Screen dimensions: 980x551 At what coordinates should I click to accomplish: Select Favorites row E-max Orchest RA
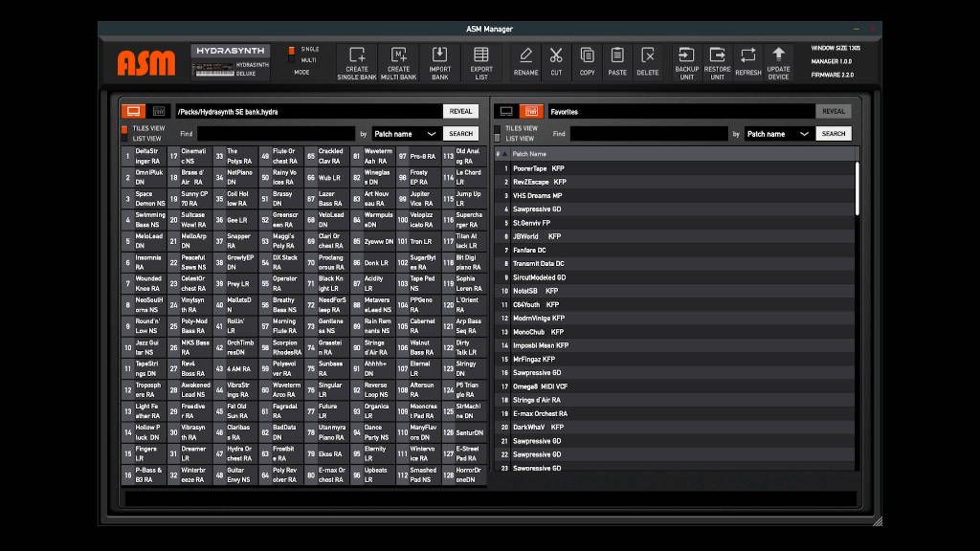(x=674, y=413)
